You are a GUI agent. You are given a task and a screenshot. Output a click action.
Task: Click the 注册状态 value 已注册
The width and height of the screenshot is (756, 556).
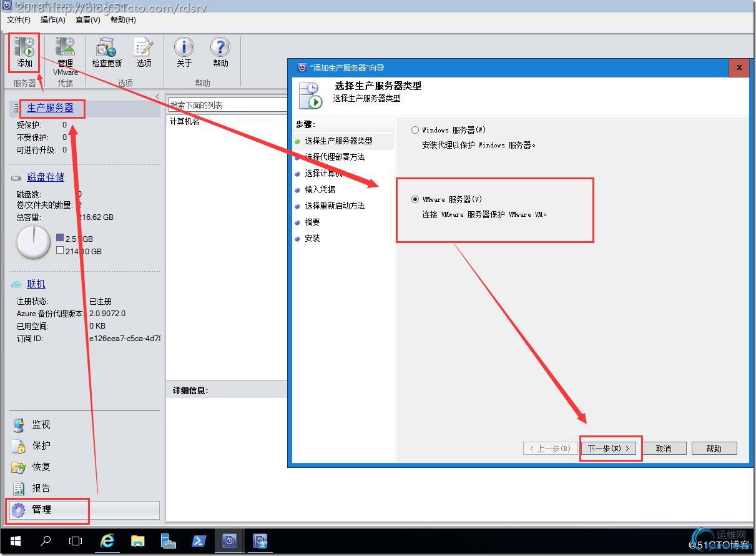pyautogui.click(x=101, y=301)
